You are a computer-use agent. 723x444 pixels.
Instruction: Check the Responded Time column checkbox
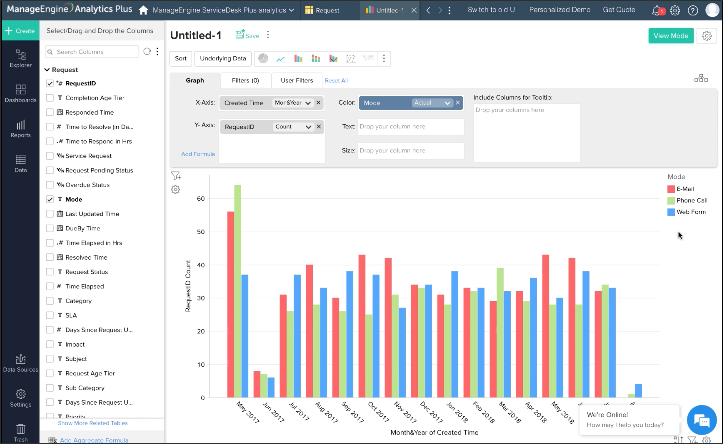tap(50, 113)
